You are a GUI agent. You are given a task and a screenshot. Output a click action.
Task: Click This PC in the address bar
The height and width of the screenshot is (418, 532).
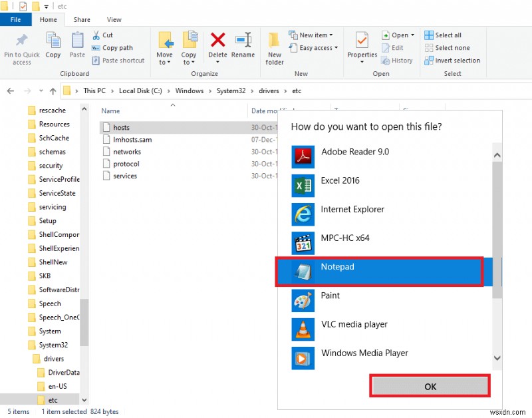pos(94,91)
